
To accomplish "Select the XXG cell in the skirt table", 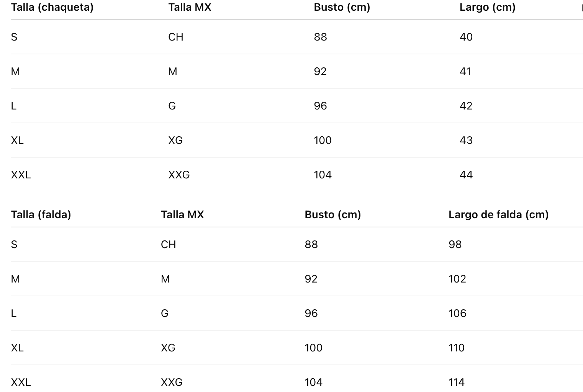I will coord(172,382).
